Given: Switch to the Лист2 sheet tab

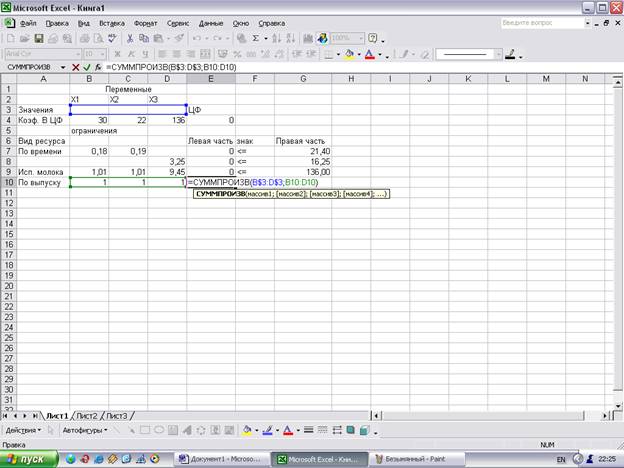Looking at the screenshot, I should (x=87, y=414).
